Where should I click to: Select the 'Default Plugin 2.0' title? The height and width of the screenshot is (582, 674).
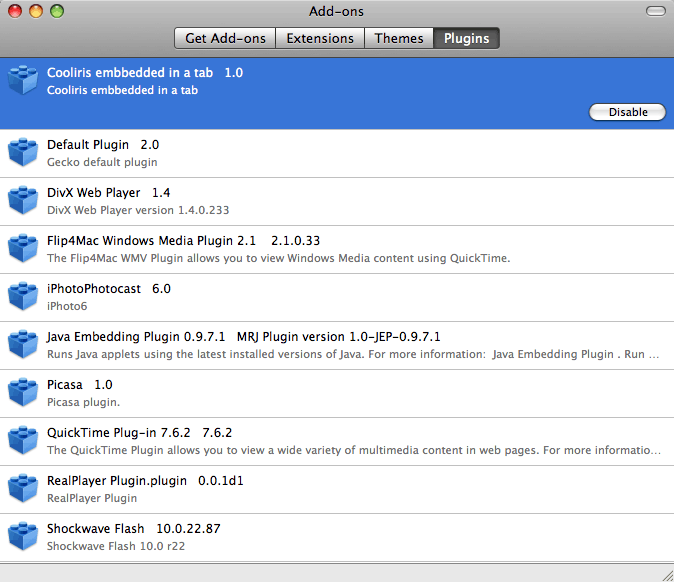pyautogui.click(x=103, y=145)
